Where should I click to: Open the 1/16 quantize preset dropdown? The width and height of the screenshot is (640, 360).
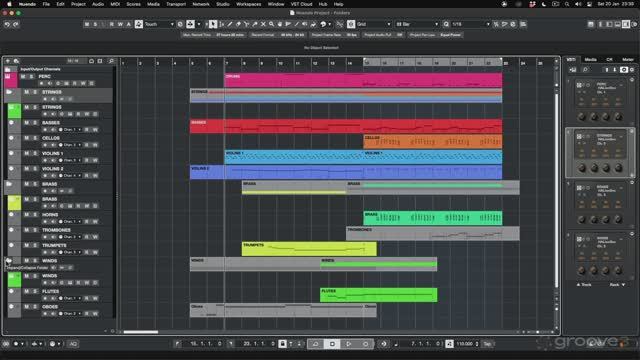click(x=470, y=24)
